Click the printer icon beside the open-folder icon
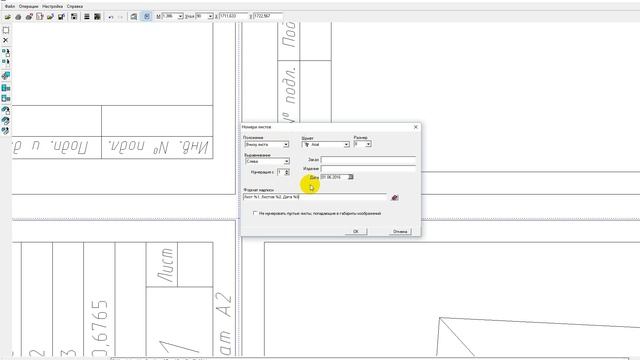Viewport: 640px width, 360px height. 18,17
